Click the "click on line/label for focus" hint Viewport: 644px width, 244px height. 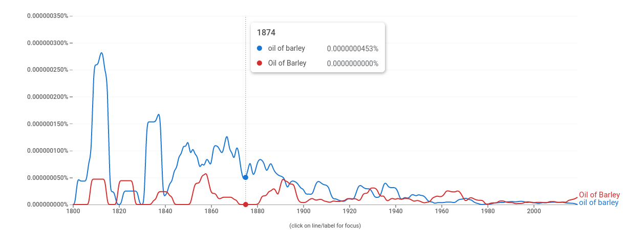click(325, 226)
